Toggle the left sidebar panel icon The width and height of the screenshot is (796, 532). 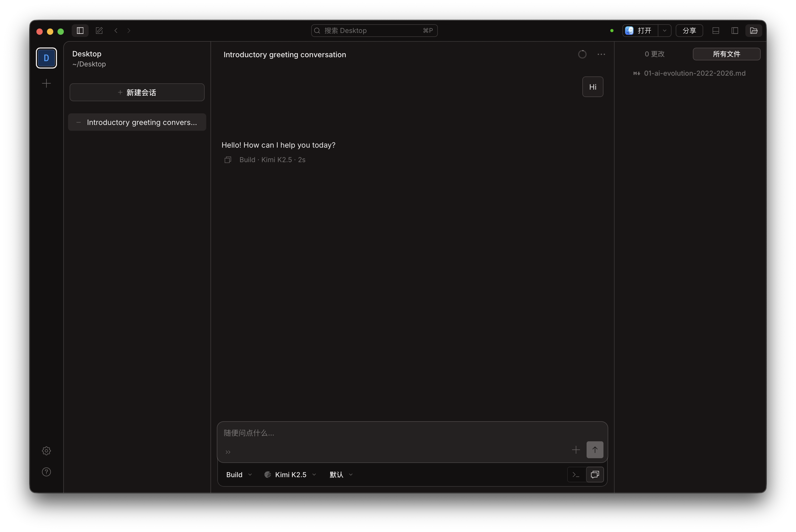coord(80,31)
